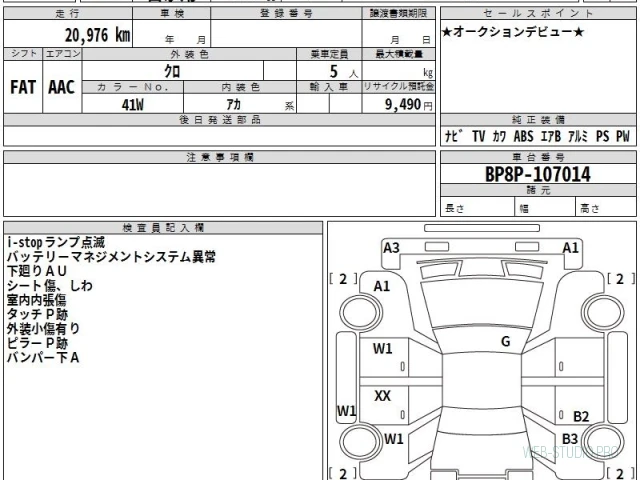Viewport: 640px width, 480px height.
Task: Click the 外装色 exterior color header
Action: [x=189, y=54]
